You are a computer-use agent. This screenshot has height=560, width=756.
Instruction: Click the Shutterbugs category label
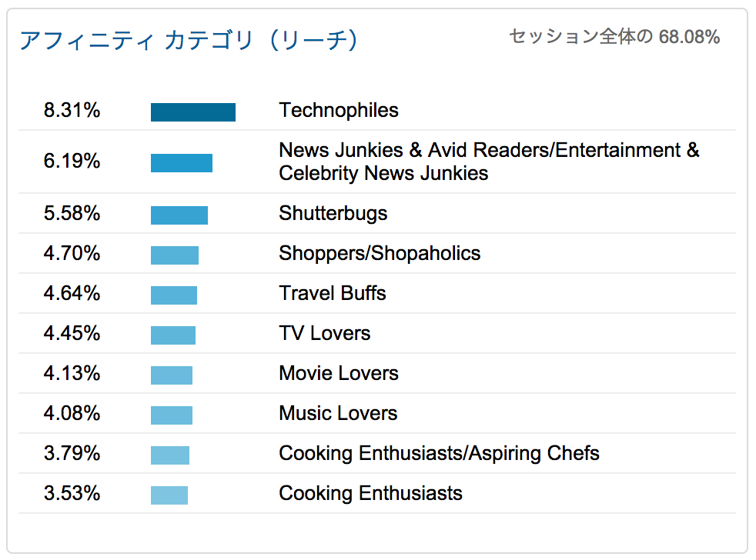coord(333,214)
